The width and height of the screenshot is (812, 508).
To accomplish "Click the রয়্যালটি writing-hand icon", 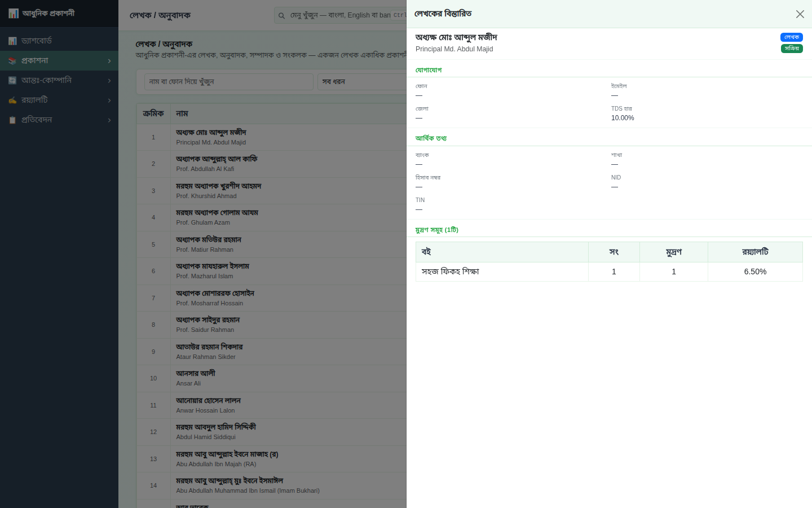I will pyautogui.click(x=12, y=100).
